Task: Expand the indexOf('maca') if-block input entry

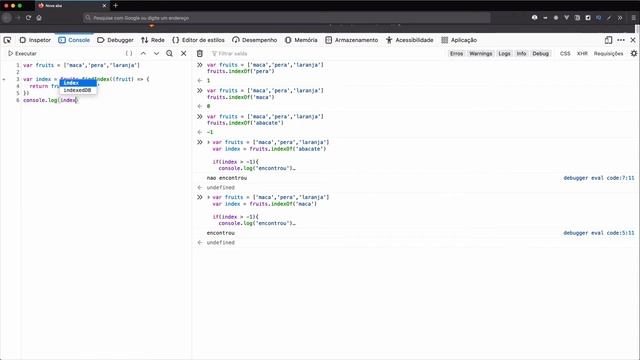Action: tap(209, 197)
